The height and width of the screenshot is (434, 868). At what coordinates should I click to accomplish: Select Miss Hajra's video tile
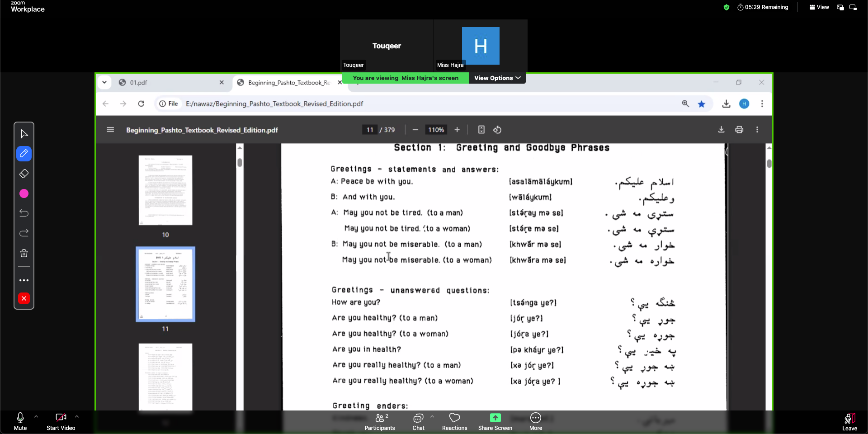pyautogui.click(x=481, y=45)
